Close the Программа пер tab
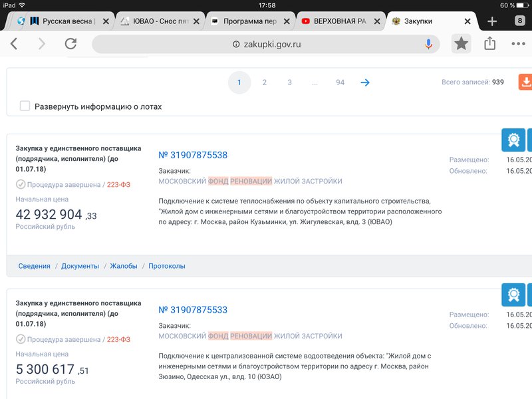 [x=287, y=21]
